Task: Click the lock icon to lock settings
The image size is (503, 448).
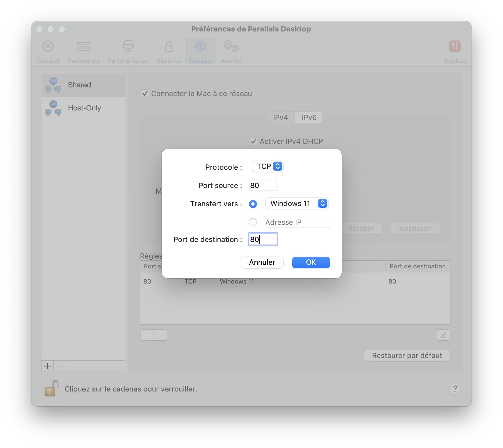Action: pos(52,388)
